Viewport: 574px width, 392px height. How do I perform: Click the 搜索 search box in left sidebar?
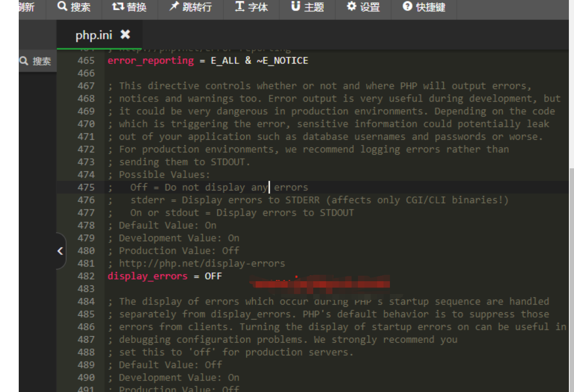pos(36,61)
